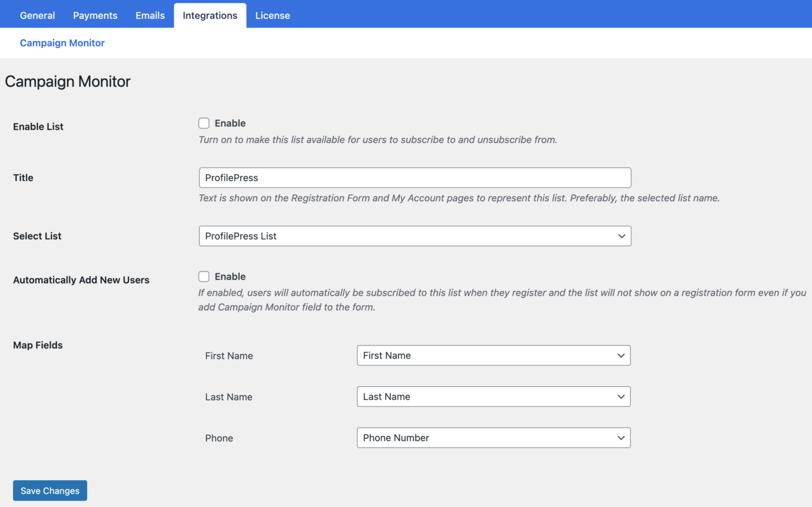The width and height of the screenshot is (812, 507).
Task: Click the Campaign Monitor page heading
Action: pyautogui.click(x=68, y=81)
